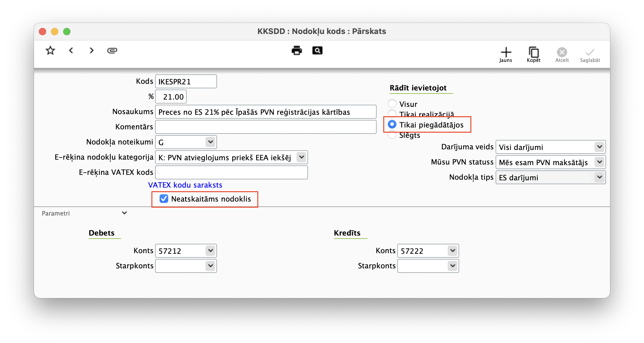This screenshot has height=343, width=644.
Task: Go to previous record arrow
Action: (x=71, y=50)
